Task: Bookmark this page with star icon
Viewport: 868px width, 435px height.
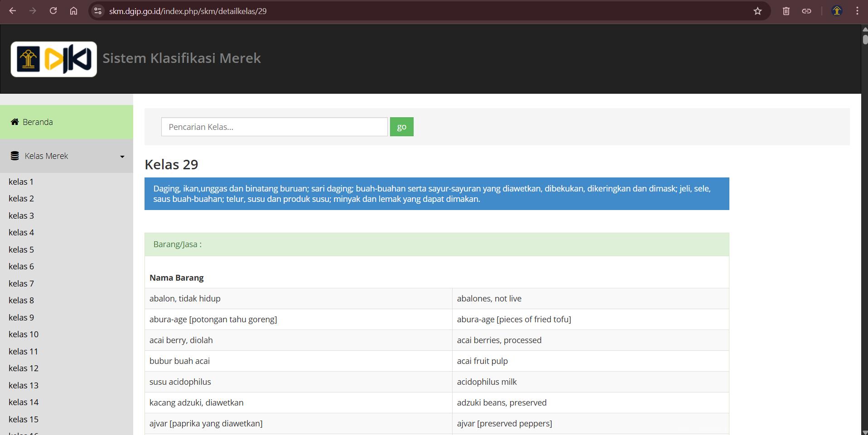Action: coord(757,11)
